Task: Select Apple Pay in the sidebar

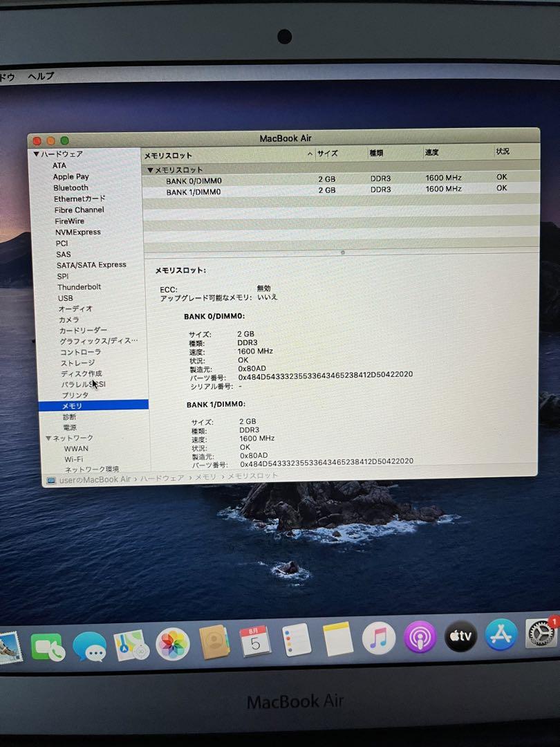Action: [71, 176]
